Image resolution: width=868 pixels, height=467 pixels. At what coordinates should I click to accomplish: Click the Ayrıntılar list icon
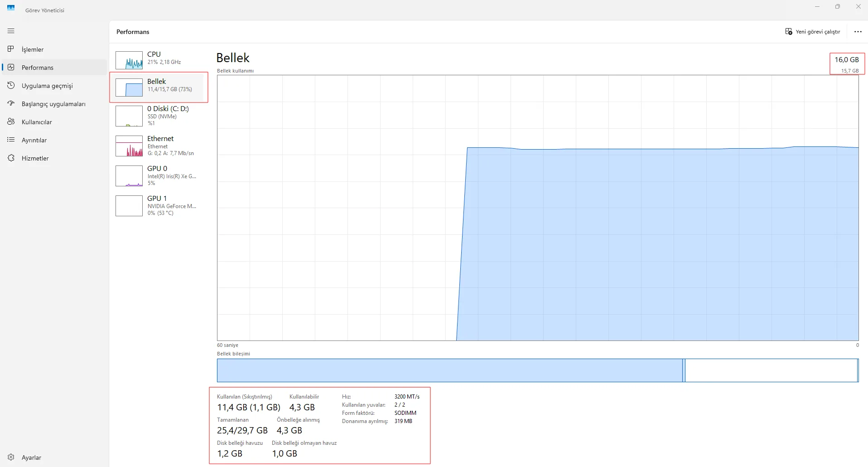(x=11, y=140)
